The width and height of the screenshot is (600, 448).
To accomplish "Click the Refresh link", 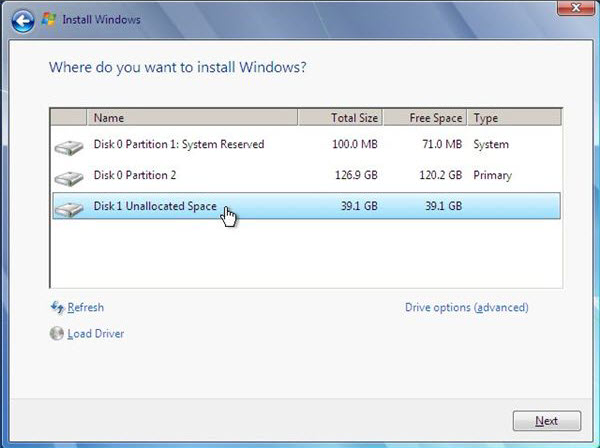I will point(85,307).
